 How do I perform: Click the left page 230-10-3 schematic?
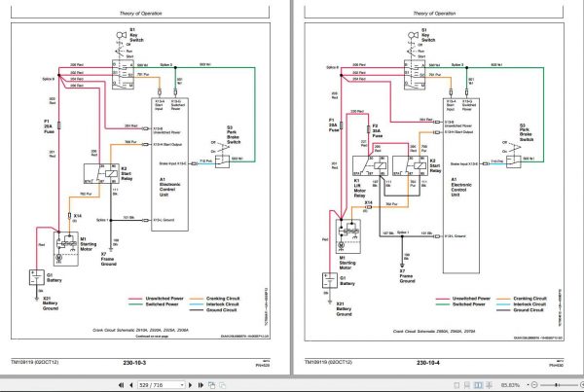tap(140, 181)
